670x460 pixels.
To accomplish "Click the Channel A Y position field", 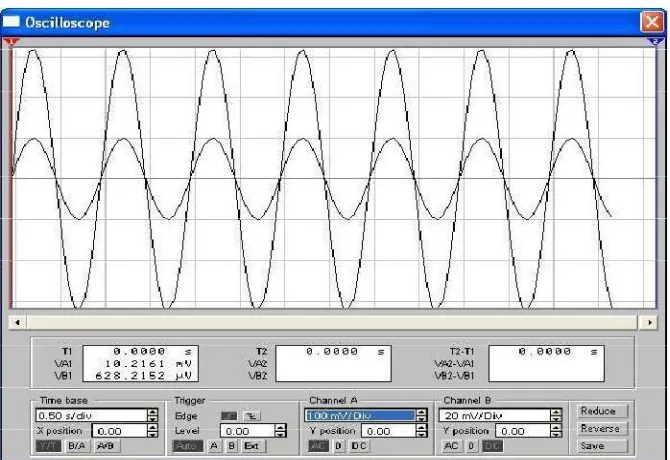I will 388,431.
